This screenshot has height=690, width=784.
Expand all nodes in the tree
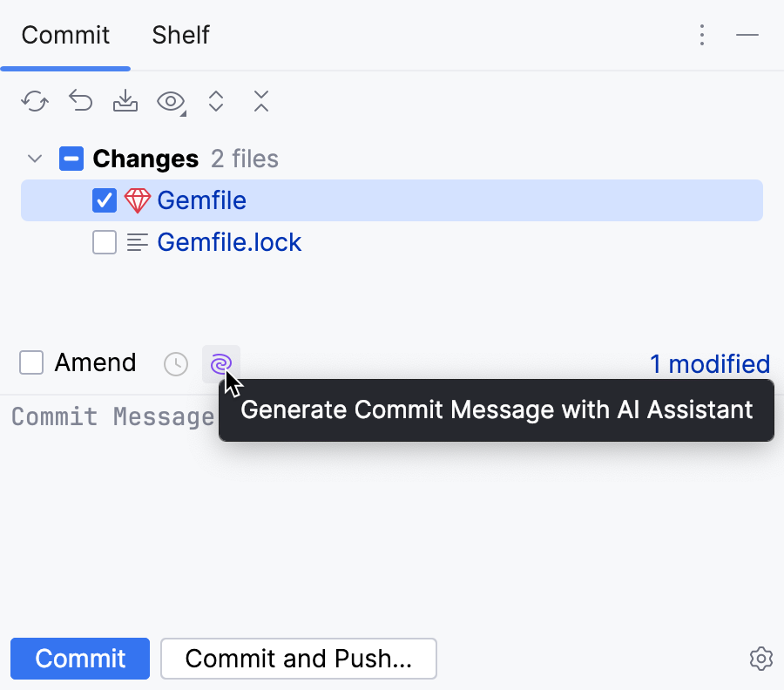(x=216, y=101)
